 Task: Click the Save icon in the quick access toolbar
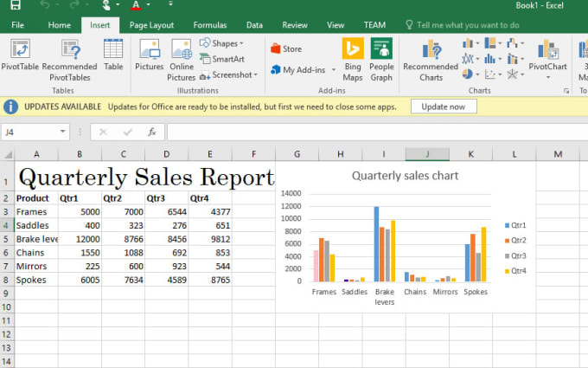tap(16, 5)
